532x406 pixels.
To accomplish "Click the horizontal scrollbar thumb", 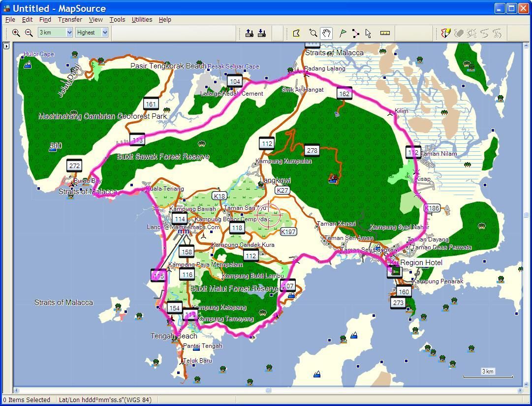I will point(268,390).
